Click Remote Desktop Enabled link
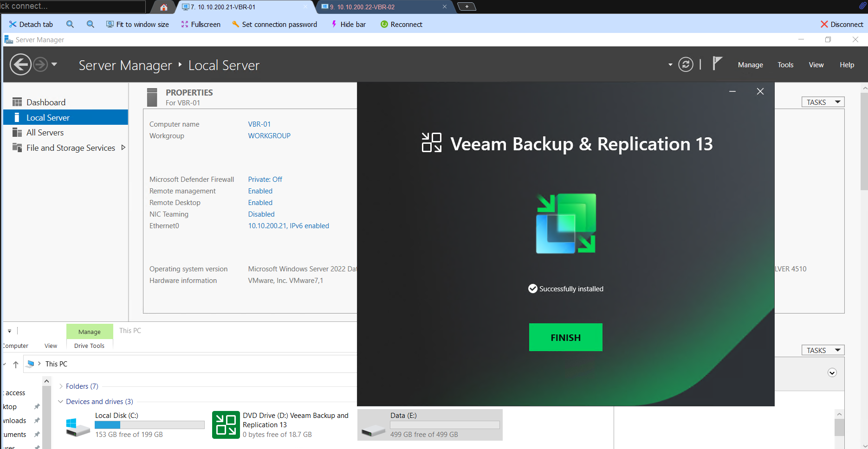 [260, 203]
